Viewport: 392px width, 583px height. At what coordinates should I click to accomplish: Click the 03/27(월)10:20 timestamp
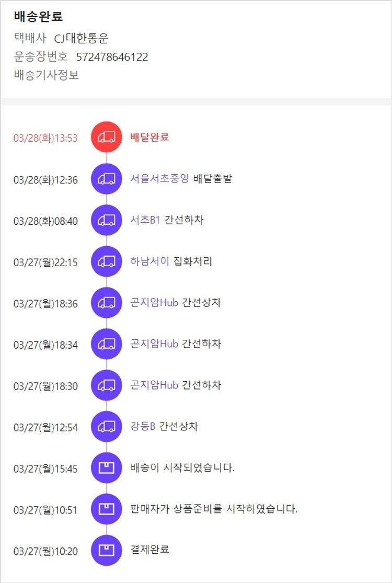coord(45,551)
